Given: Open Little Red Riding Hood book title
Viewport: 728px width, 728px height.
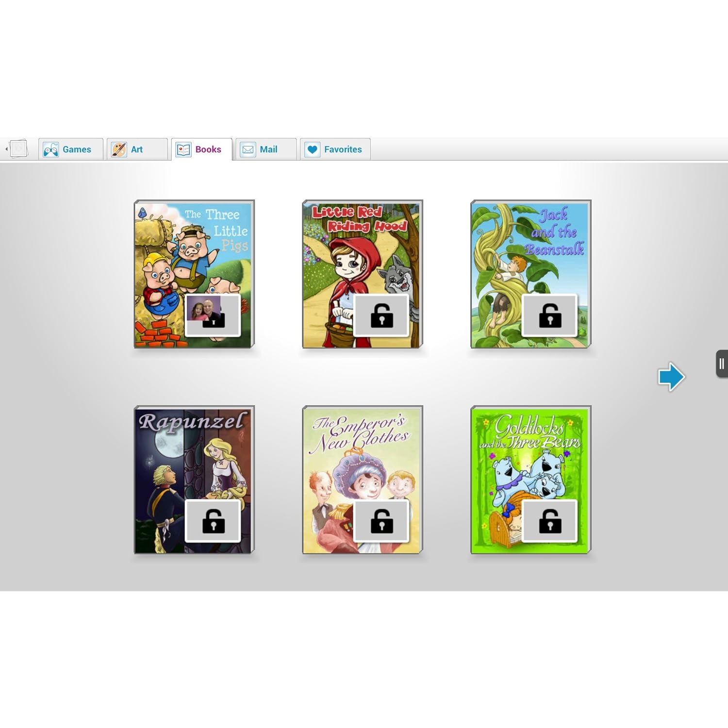Looking at the screenshot, I should tap(358, 219).
